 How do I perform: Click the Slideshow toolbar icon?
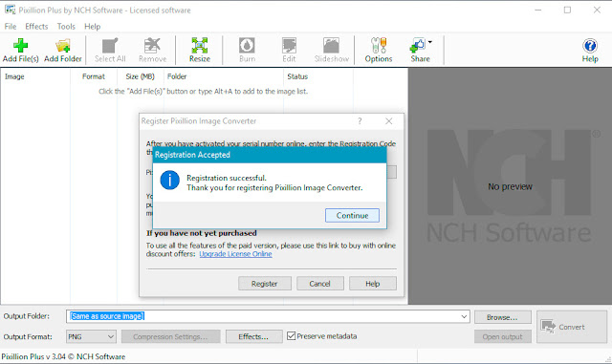(332, 51)
